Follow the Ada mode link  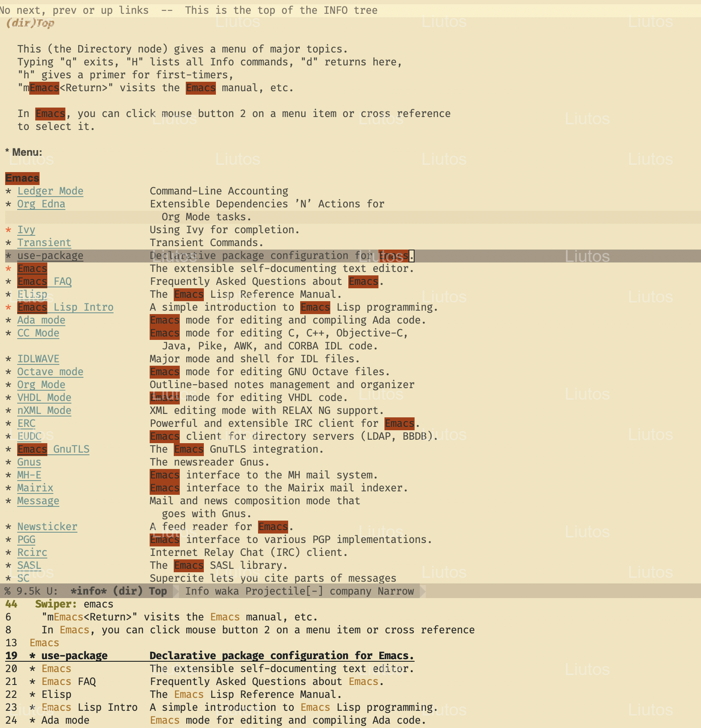pyautogui.click(x=41, y=320)
